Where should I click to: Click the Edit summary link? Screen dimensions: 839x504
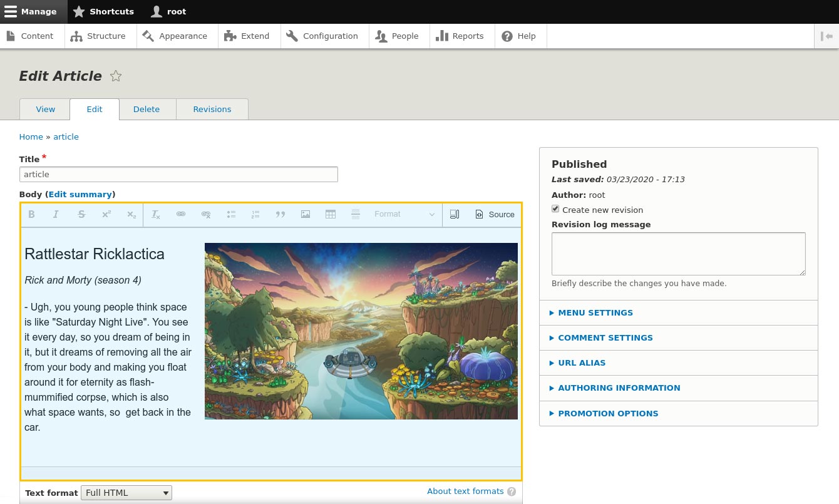[80, 194]
